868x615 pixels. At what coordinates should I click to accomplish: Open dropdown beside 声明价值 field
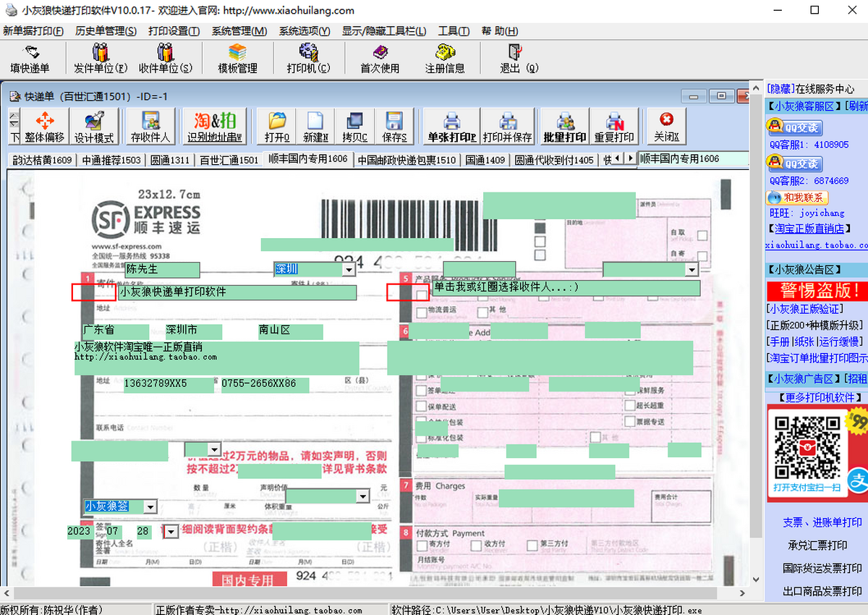[x=363, y=496]
